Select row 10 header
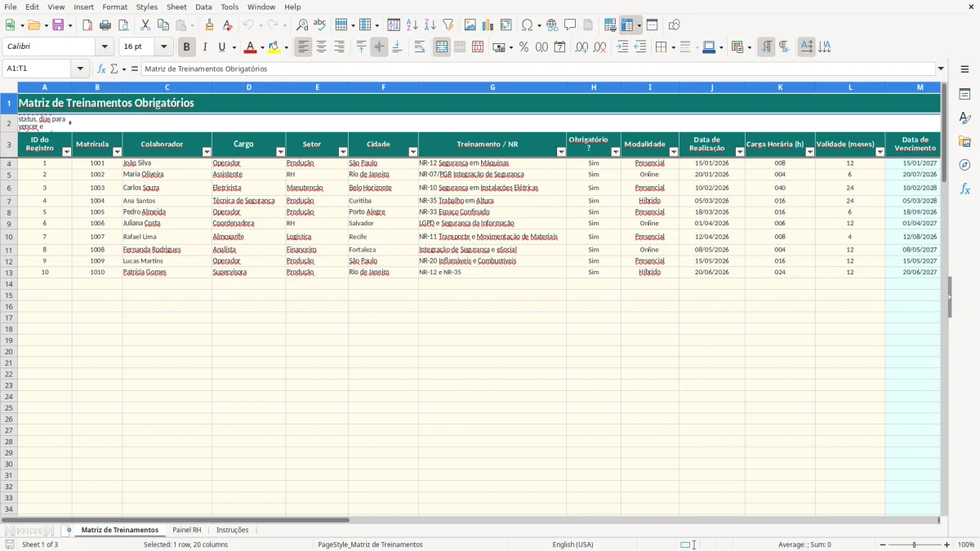Viewport: 980px width, 551px height. 9,237
